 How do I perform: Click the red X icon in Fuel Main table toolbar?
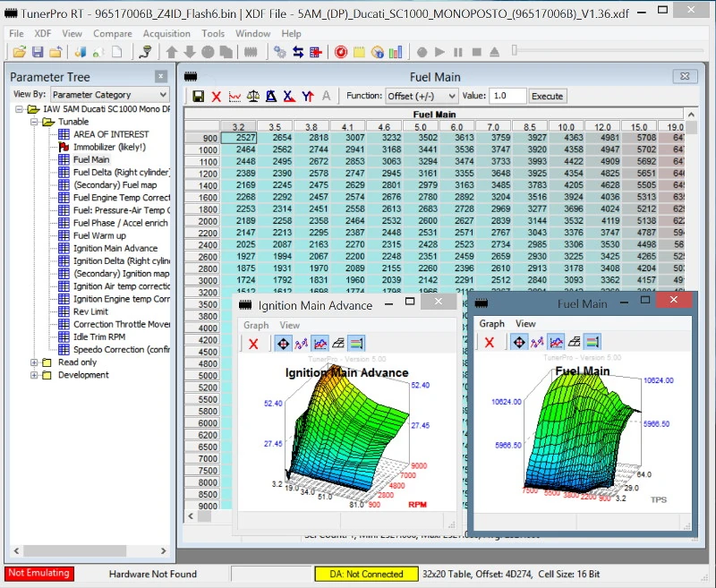[x=216, y=96]
